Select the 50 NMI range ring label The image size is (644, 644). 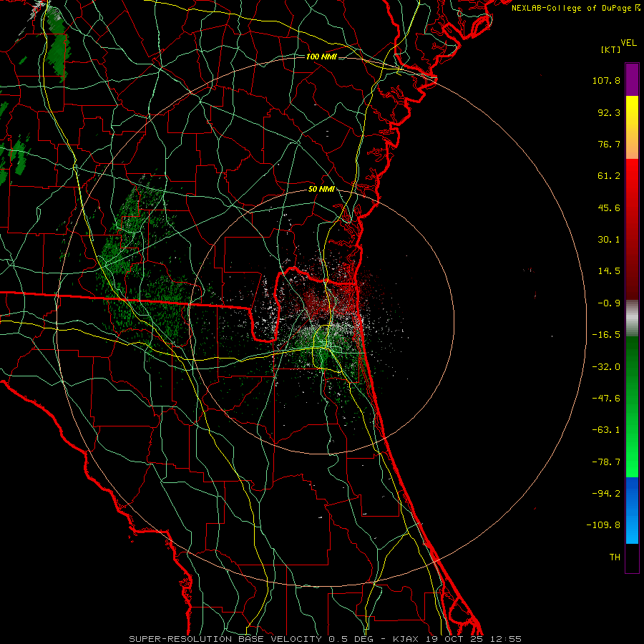click(321, 190)
